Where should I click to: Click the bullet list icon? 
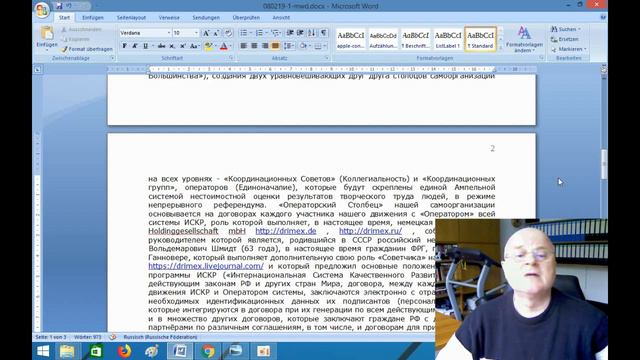point(243,33)
